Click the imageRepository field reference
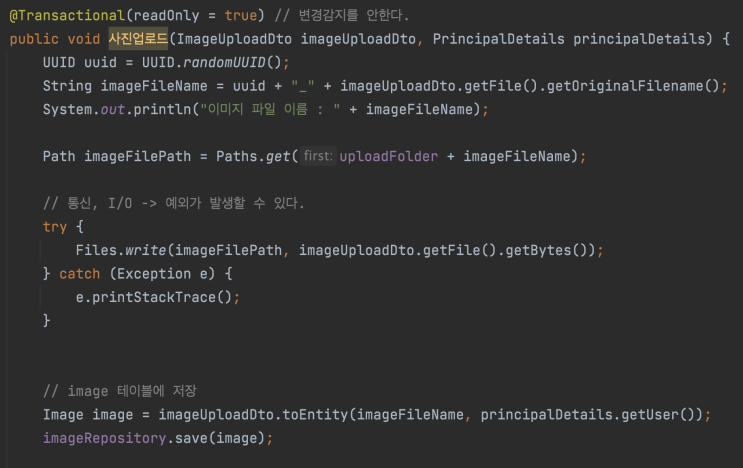The image size is (743, 468). click(x=104, y=438)
